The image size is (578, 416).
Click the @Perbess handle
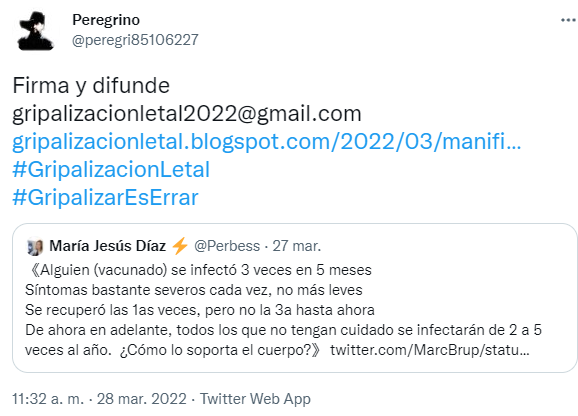pos(227,246)
